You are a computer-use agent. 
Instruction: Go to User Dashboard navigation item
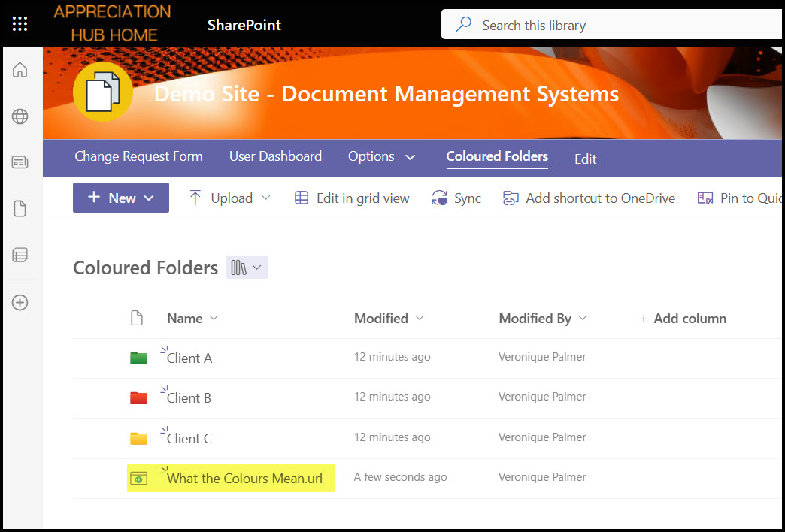[275, 157]
